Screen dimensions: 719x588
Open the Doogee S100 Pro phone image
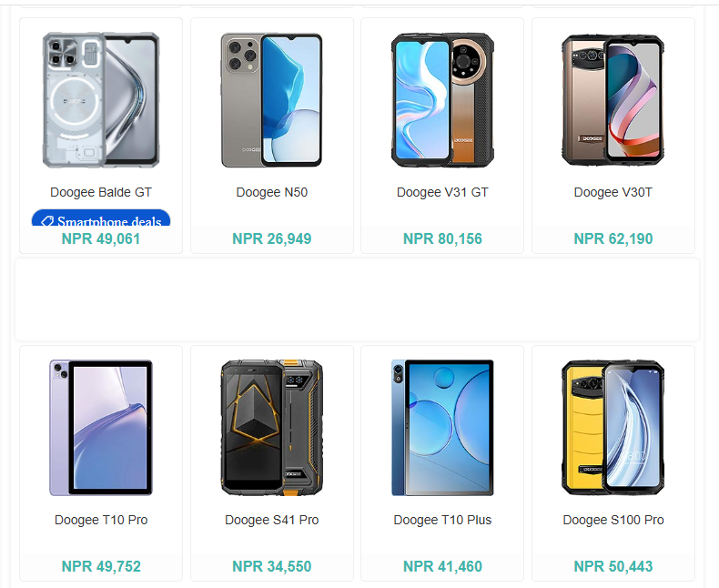[x=613, y=428]
